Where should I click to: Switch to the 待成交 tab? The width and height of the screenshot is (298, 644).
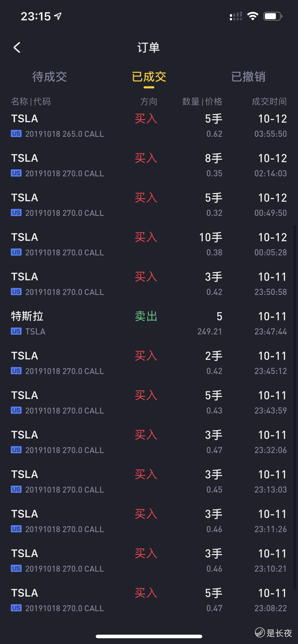point(49,76)
